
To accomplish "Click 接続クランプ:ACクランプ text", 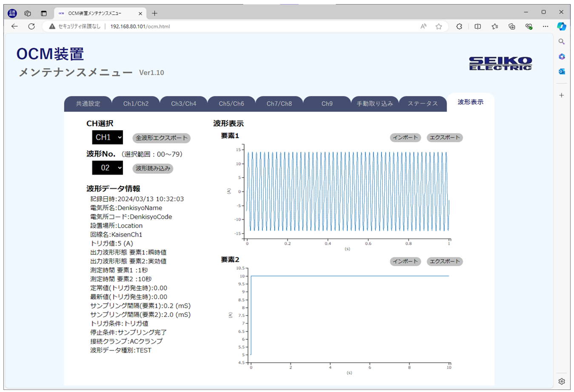I will [x=126, y=341].
